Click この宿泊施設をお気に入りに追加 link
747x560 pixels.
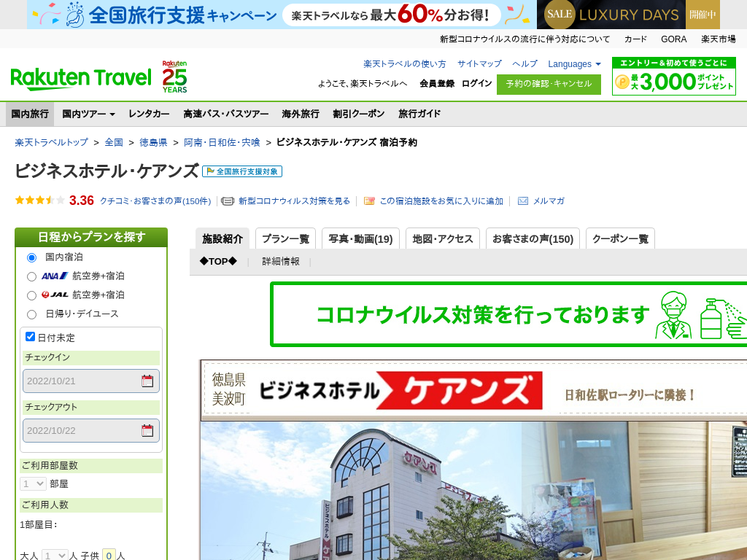coord(441,201)
